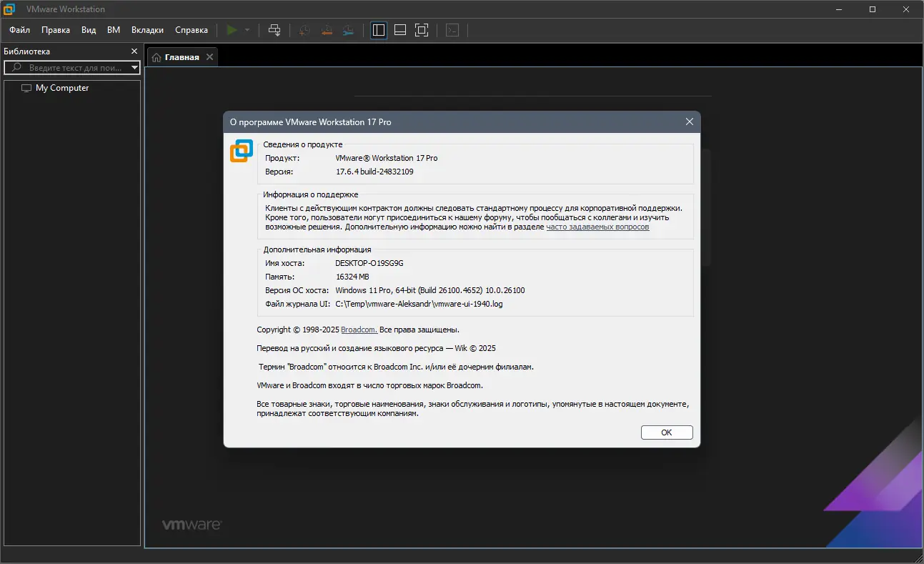924x564 pixels.
Task: Click the product name VMware® Workstation 17 Pro
Action: [387, 158]
